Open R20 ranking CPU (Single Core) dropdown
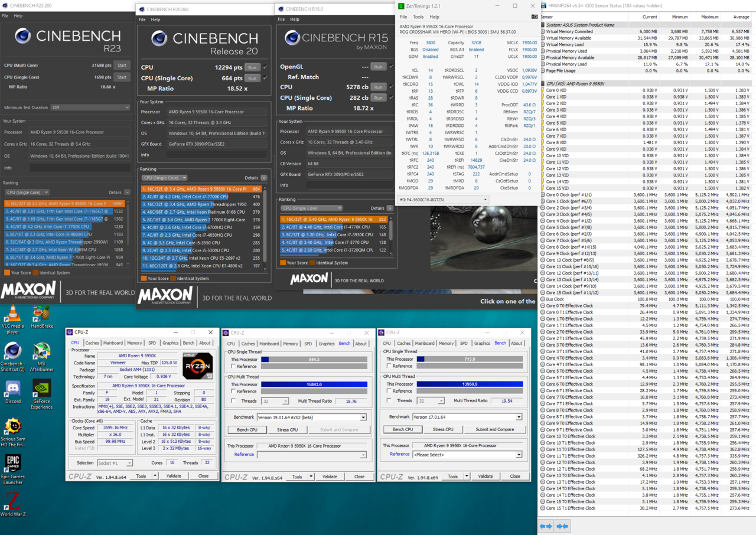 165,178
